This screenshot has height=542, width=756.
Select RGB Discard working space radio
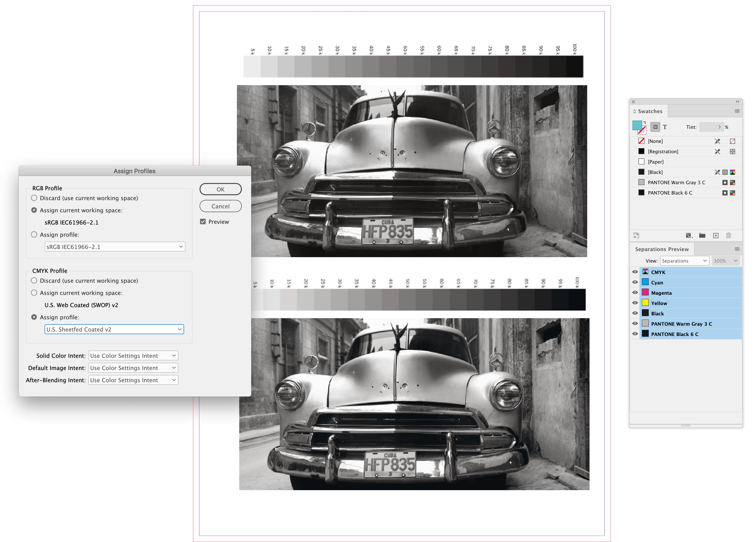[34, 198]
